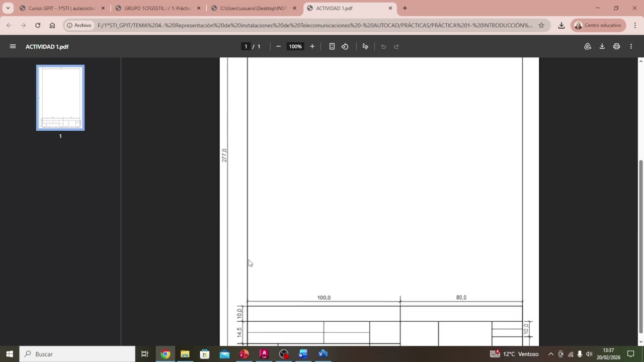Viewport: 644px width, 362px height.
Task: Switch to the GRUPO 1CFGSSTIL tab
Action: [x=158, y=8]
